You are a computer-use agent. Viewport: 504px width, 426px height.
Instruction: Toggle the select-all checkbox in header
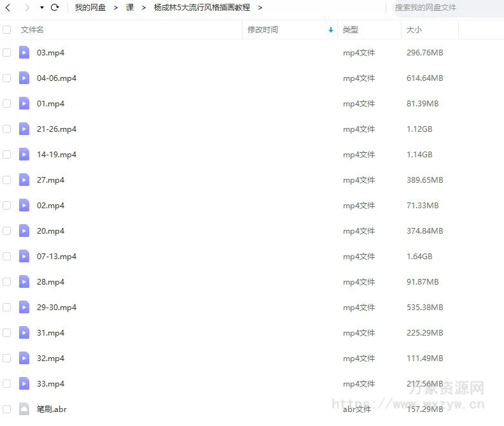pos(7,30)
